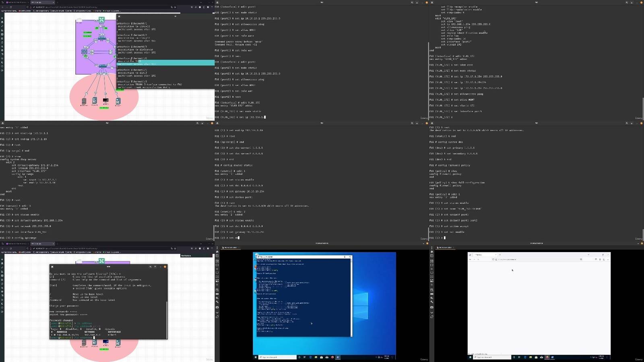Close the active browser tab in top-left frame

coord(53,2)
